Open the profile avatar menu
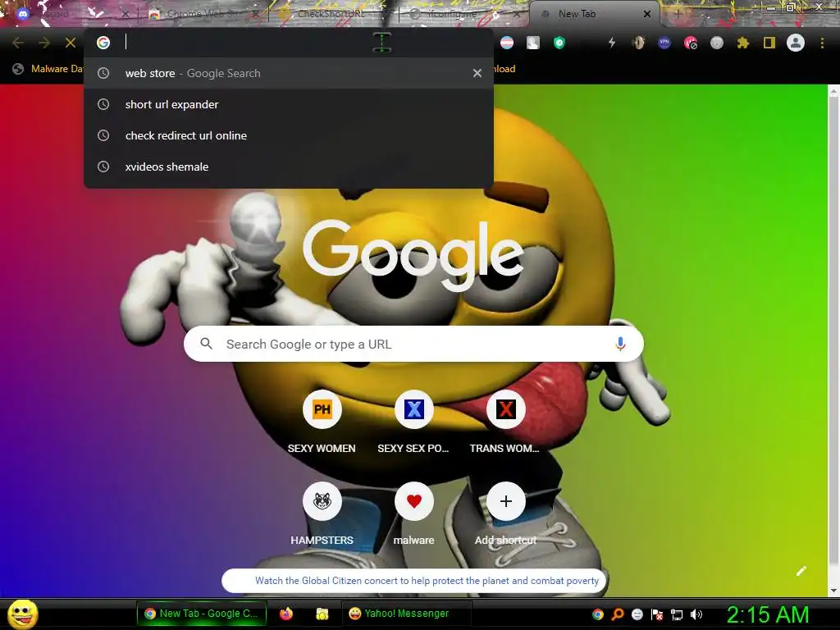The height and width of the screenshot is (630, 840). pos(796,43)
